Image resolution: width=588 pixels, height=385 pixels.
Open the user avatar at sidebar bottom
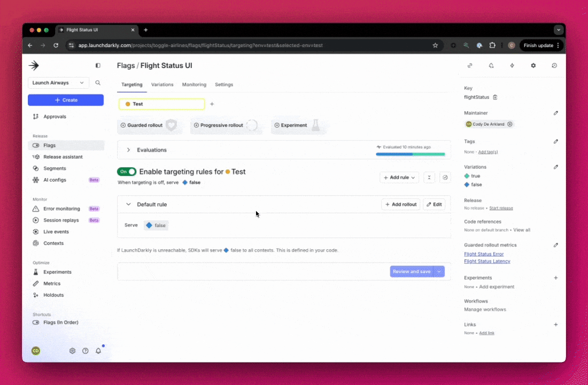point(36,351)
